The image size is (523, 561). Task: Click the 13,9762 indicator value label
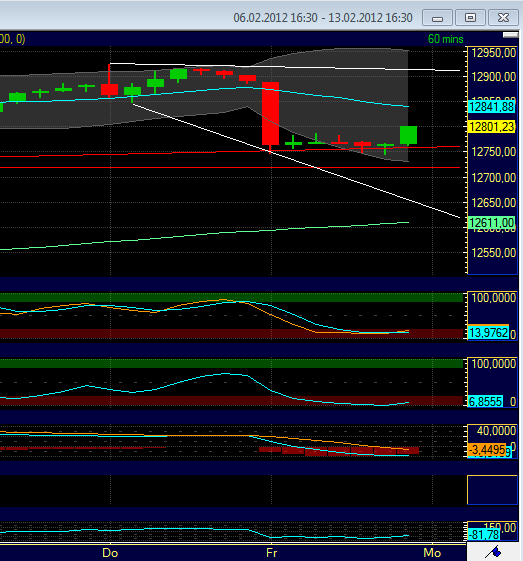[488, 333]
